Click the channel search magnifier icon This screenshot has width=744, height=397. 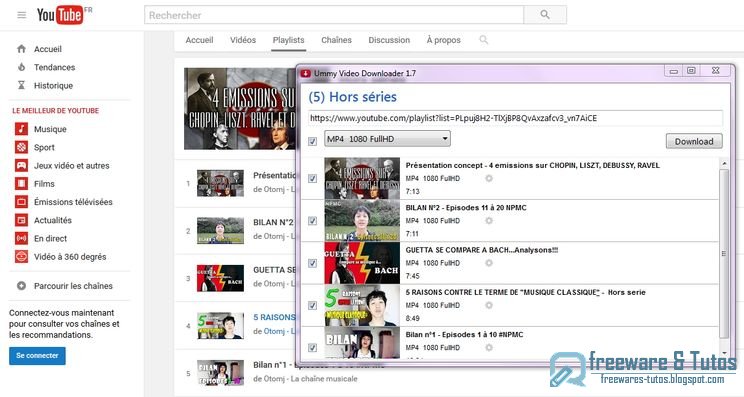coord(483,40)
